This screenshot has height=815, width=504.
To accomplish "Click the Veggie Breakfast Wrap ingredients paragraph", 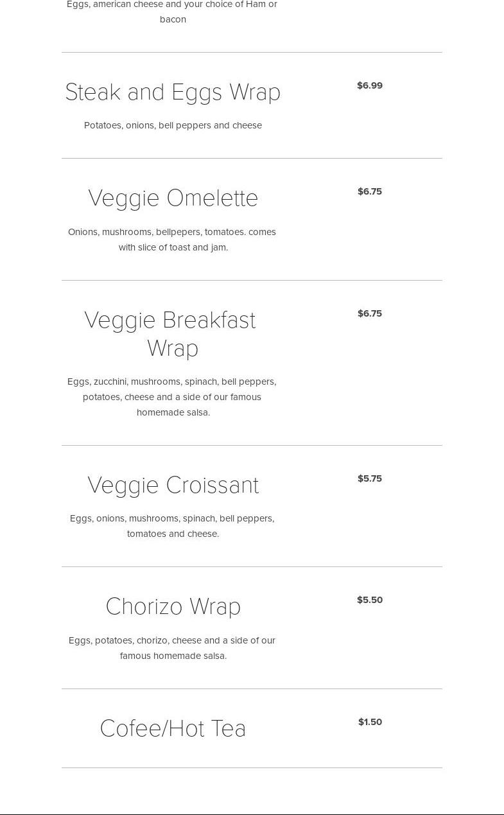I will coord(172,397).
